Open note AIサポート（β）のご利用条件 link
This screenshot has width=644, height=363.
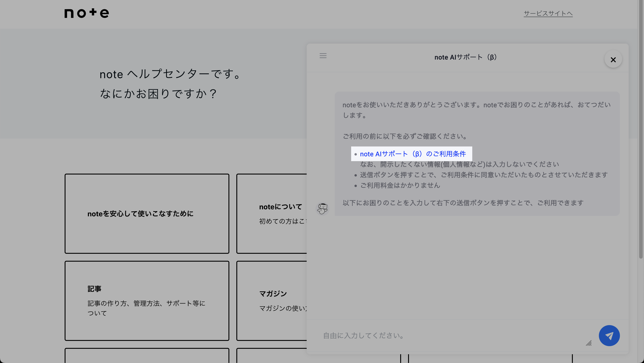click(x=413, y=154)
